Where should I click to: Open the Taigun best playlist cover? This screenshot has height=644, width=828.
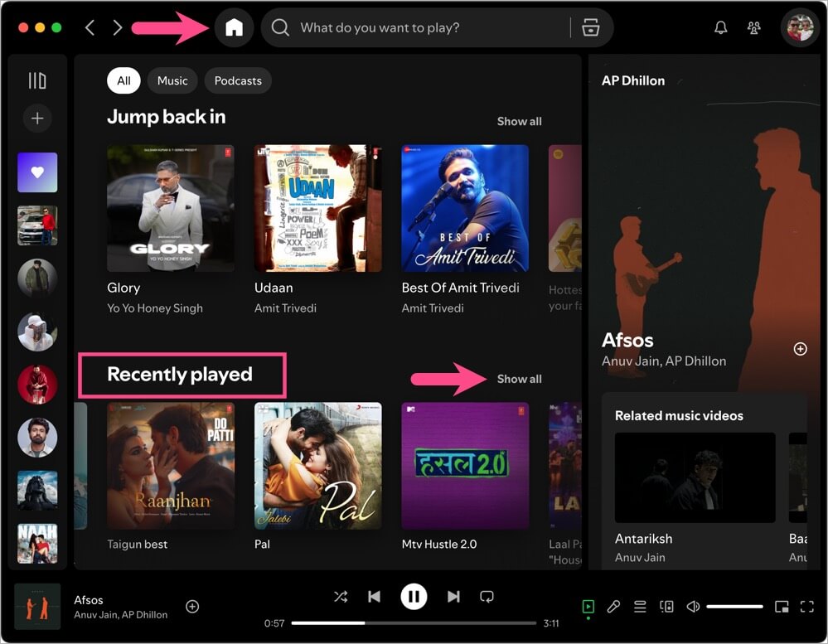click(x=171, y=466)
